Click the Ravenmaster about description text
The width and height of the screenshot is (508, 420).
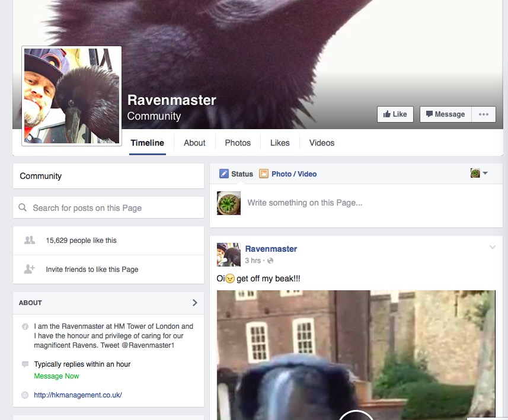pyautogui.click(x=113, y=336)
